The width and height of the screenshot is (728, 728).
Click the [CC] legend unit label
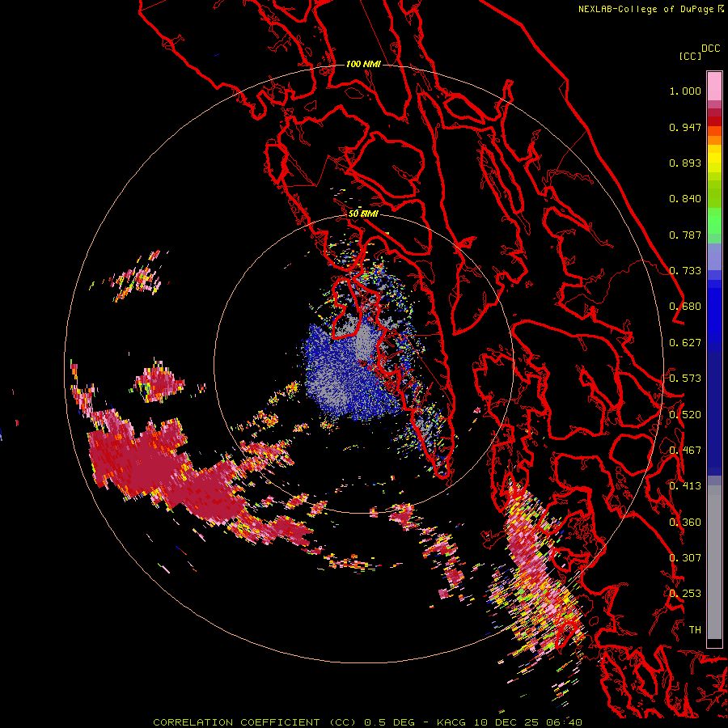(690, 56)
